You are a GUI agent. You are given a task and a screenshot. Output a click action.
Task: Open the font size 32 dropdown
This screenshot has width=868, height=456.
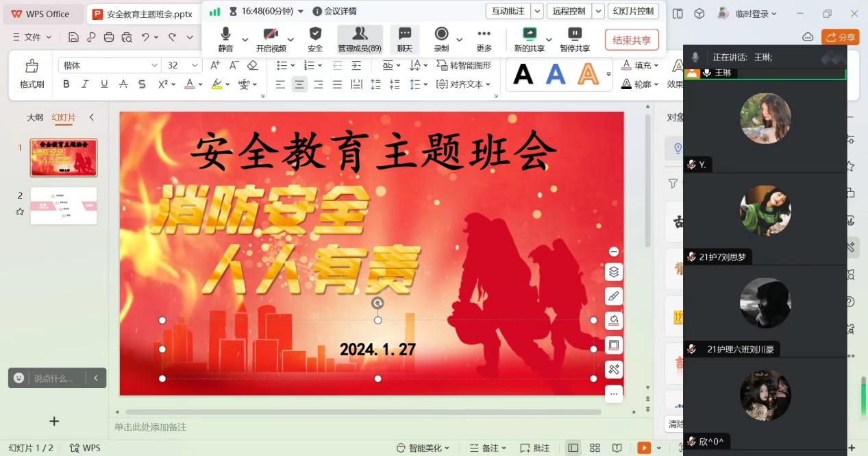pos(195,65)
